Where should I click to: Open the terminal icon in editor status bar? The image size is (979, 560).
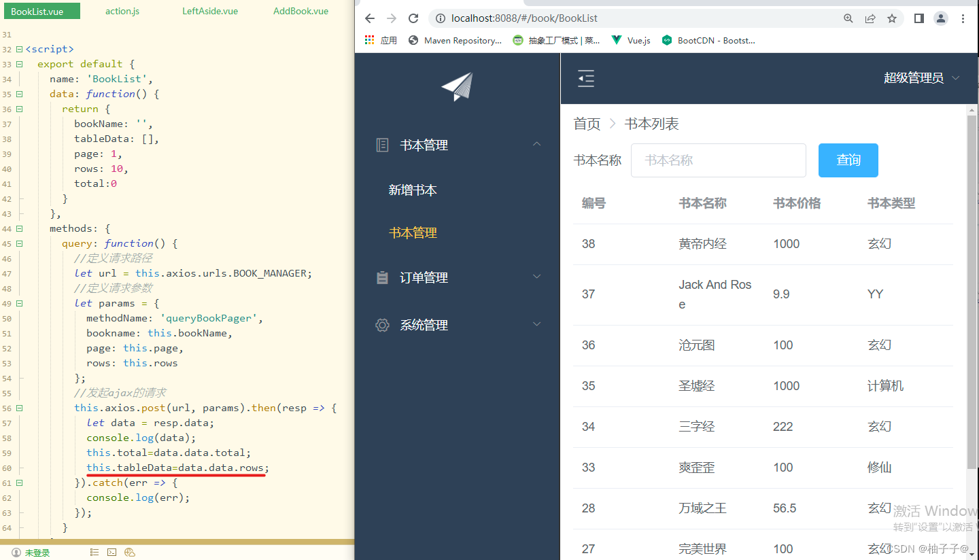tap(112, 553)
